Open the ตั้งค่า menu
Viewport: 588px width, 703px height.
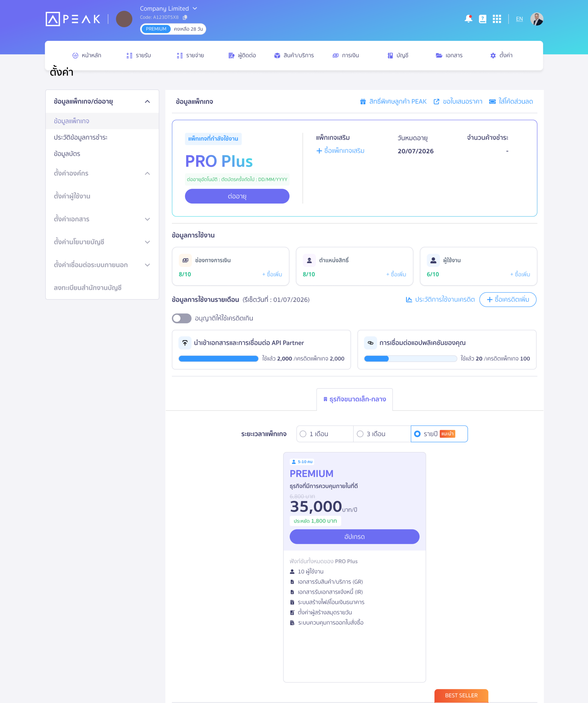[501, 55]
